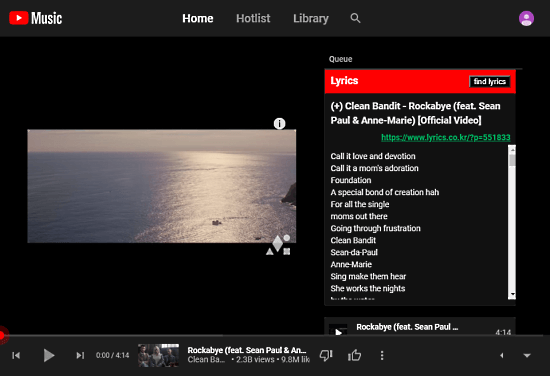Play the Rockabye song
This screenshot has height=376, width=550.
point(49,355)
